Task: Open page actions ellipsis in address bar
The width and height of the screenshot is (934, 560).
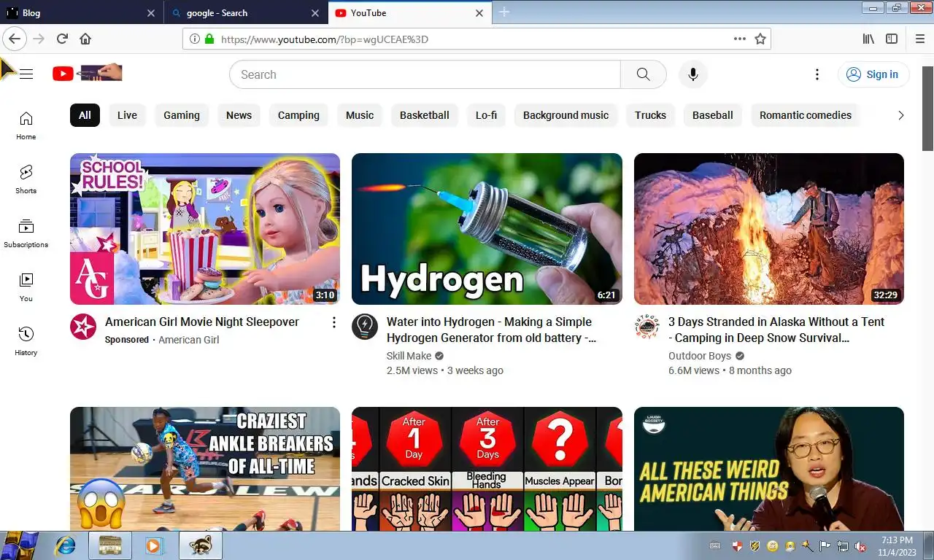Action: coord(740,39)
